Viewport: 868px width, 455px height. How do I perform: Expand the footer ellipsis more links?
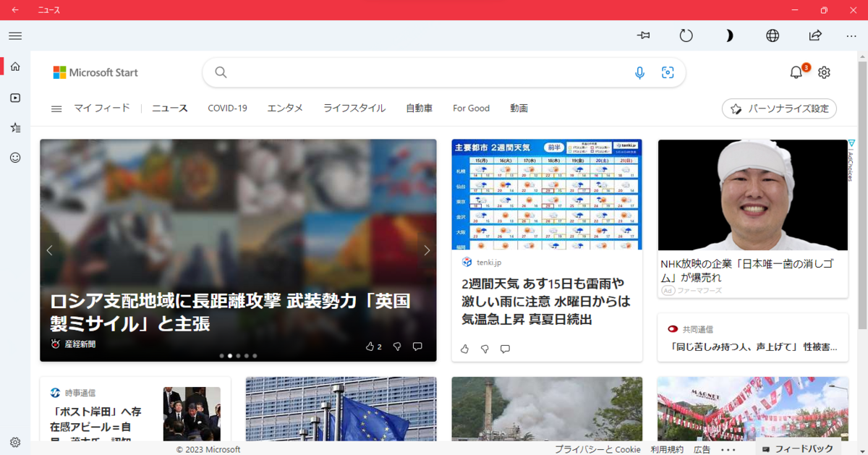pyautogui.click(x=728, y=449)
